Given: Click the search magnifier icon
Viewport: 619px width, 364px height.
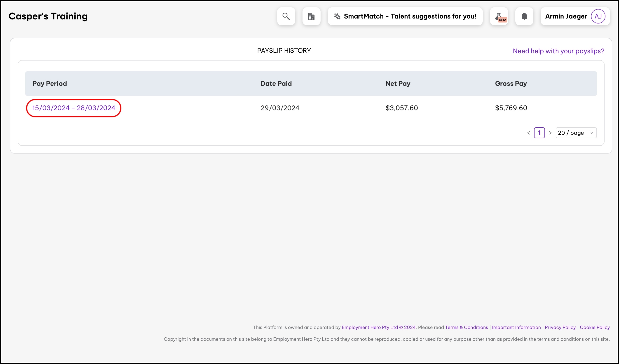Looking at the screenshot, I should tap(286, 16).
